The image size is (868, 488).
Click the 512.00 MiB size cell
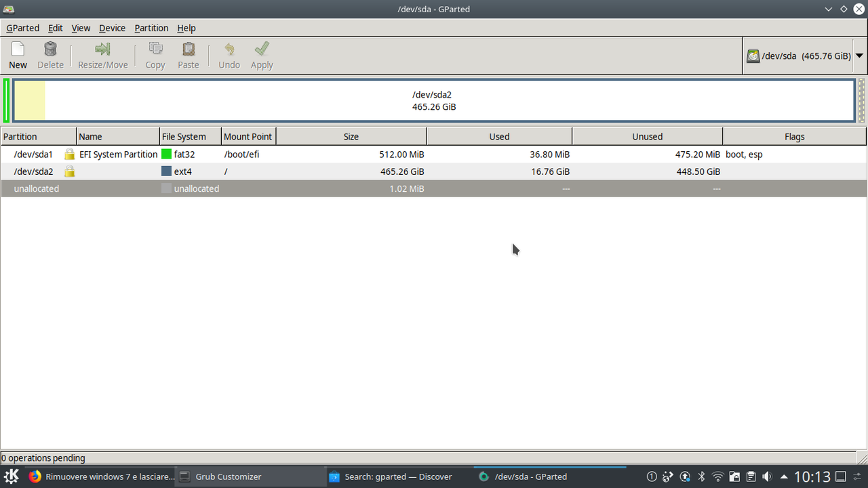coord(401,155)
